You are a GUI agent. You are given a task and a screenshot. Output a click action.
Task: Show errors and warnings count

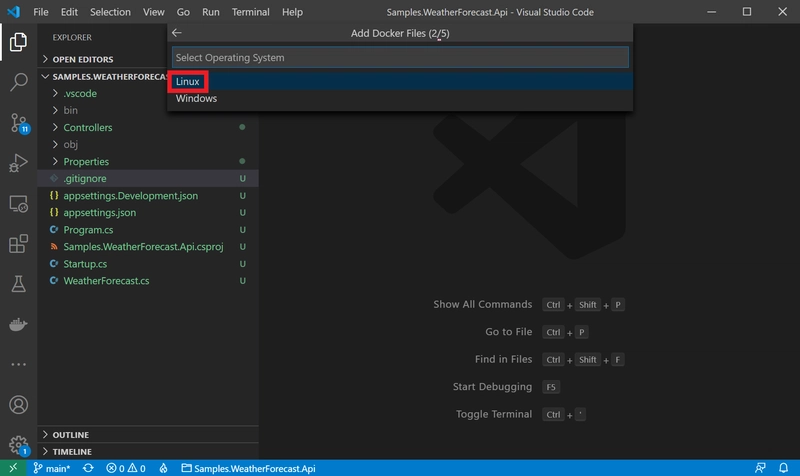pos(126,468)
